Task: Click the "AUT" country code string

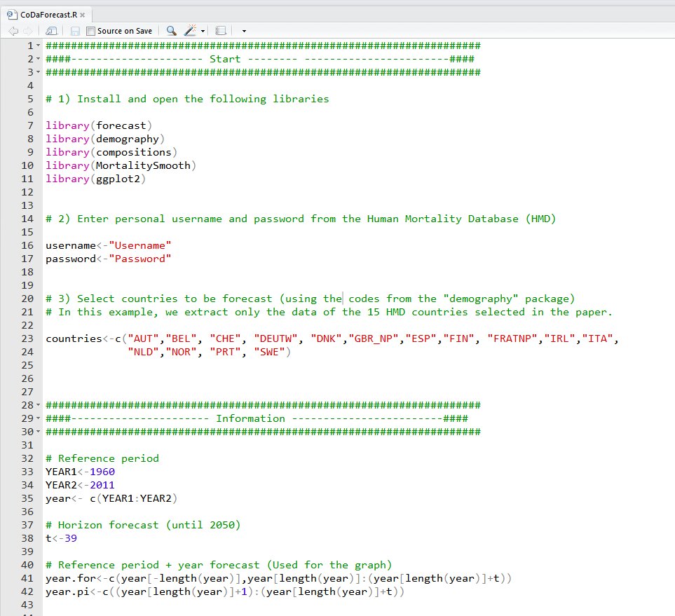Action: tap(144, 338)
